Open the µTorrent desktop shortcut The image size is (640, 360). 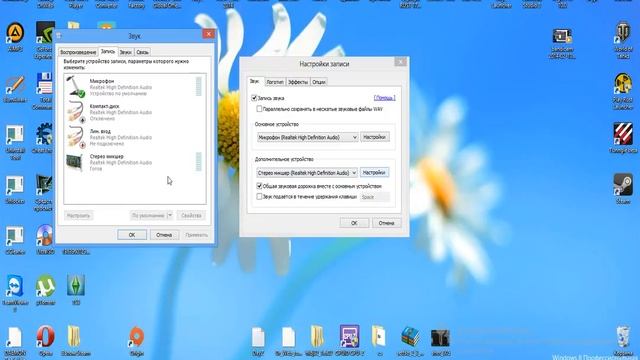click(45, 286)
